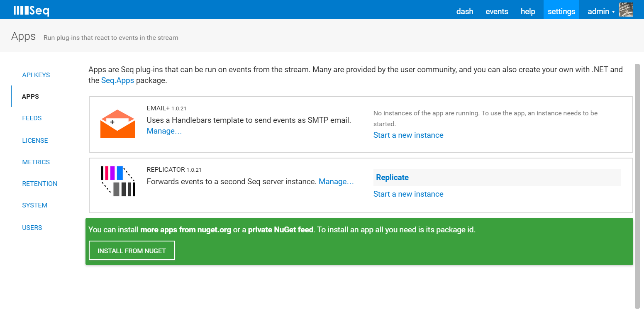This screenshot has height=312, width=644.
Task: Open the events view
Action: click(497, 12)
